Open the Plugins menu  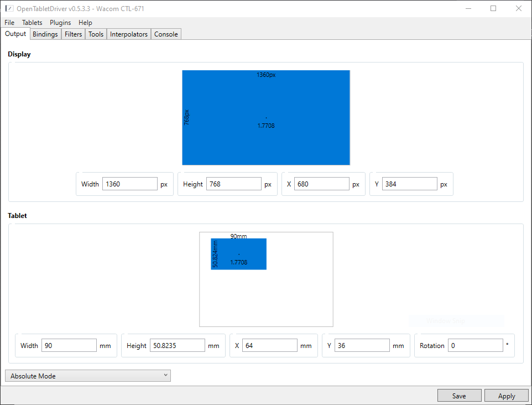(60, 23)
